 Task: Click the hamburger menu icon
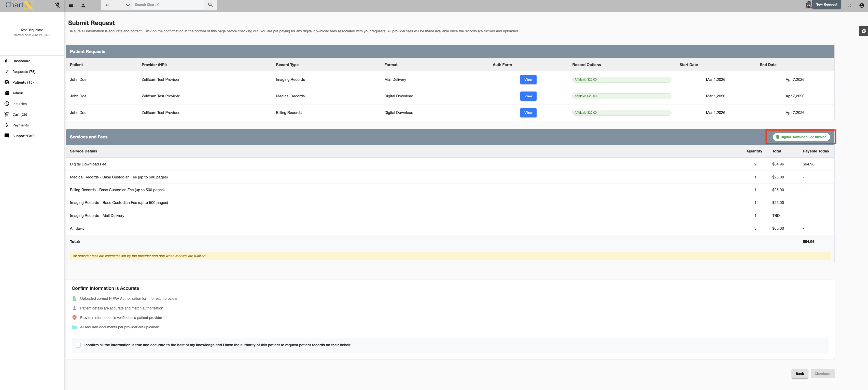tap(71, 5)
